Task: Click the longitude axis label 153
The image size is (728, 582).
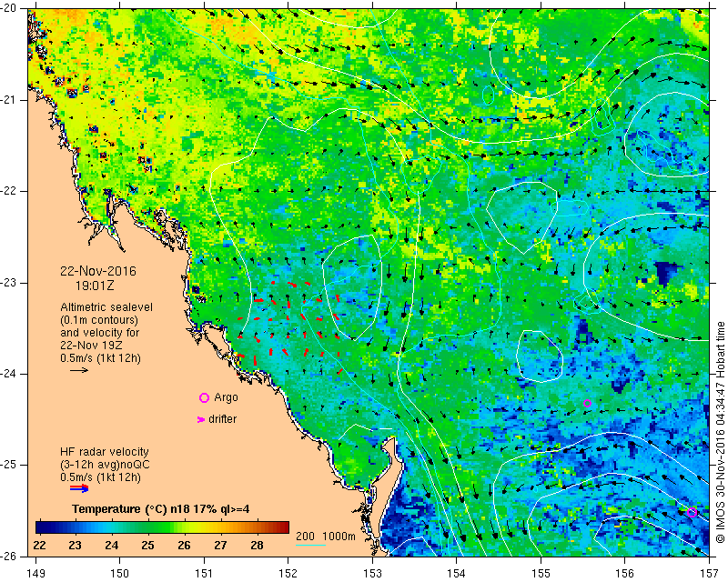Action: 372,574
